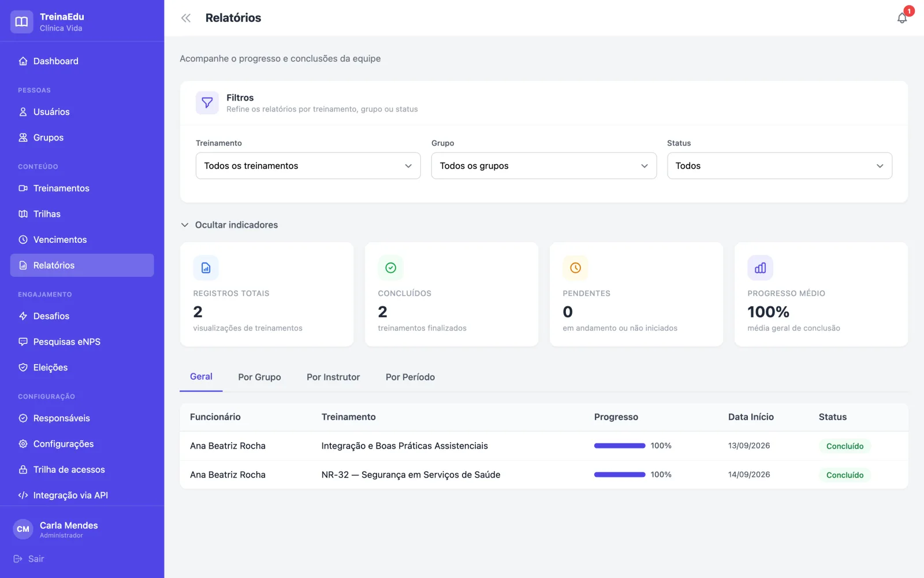Click the Responsáveis check-circle icon
924x578 pixels.
click(x=23, y=418)
